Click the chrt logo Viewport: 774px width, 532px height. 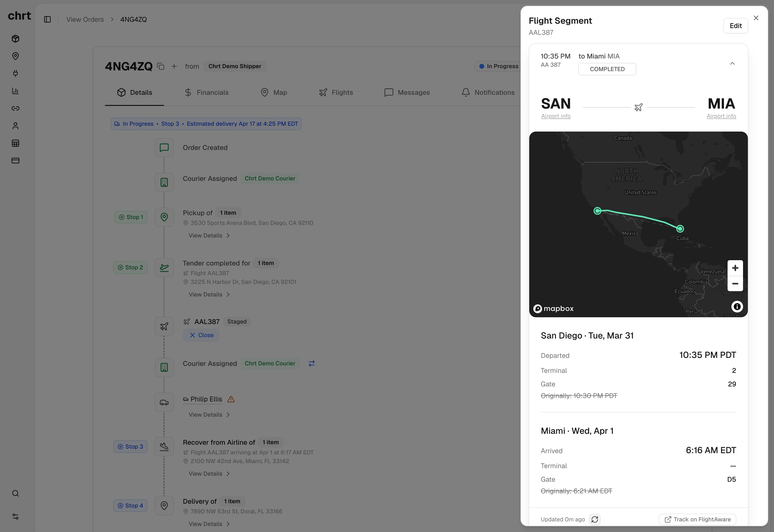click(x=19, y=16)
